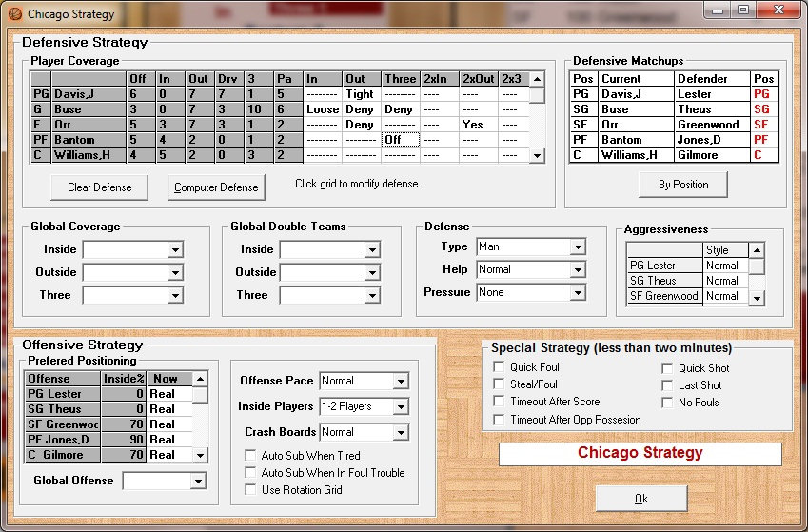808x532 pixels.
Task: Check the Use Rotation Grid box
Action: point(251,489)
